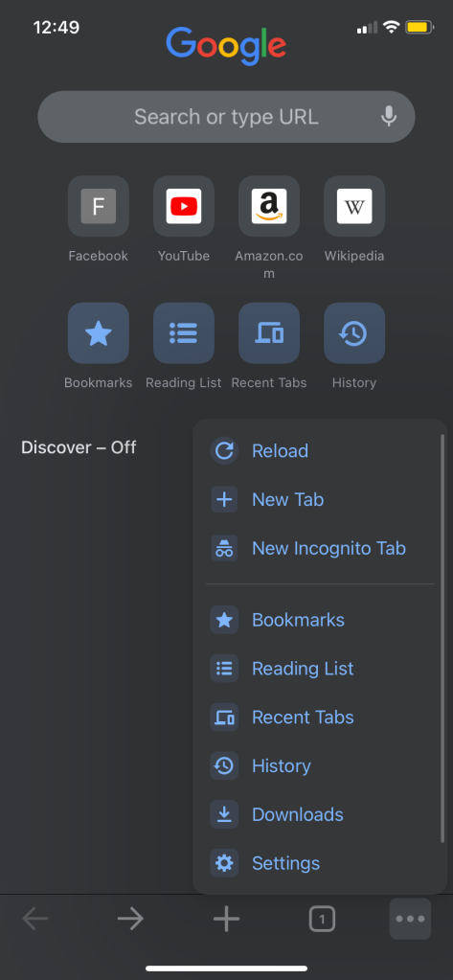The height and width of the screenshot is (980, 453).
Task: Tap the microphone voice search icon
Action: pos(389,116)
